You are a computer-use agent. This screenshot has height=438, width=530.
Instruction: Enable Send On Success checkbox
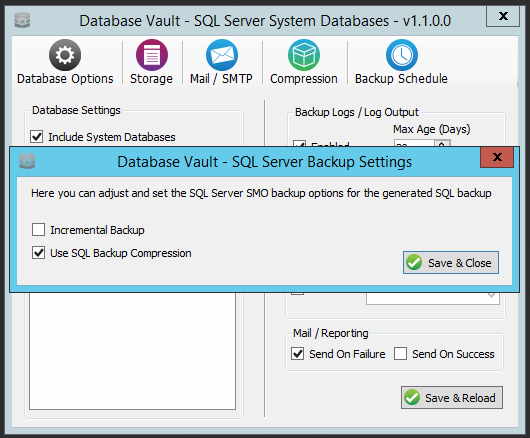tap(400, 354)
